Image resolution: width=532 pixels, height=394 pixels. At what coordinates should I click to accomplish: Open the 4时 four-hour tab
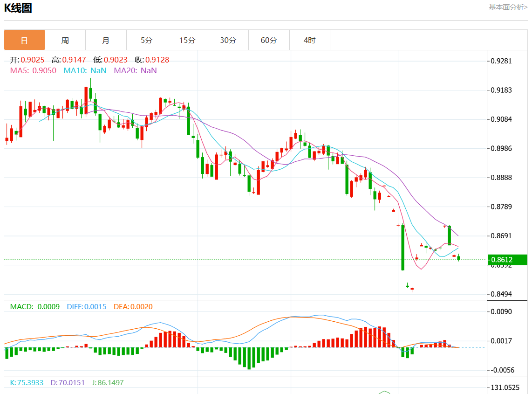coord(309,40)
